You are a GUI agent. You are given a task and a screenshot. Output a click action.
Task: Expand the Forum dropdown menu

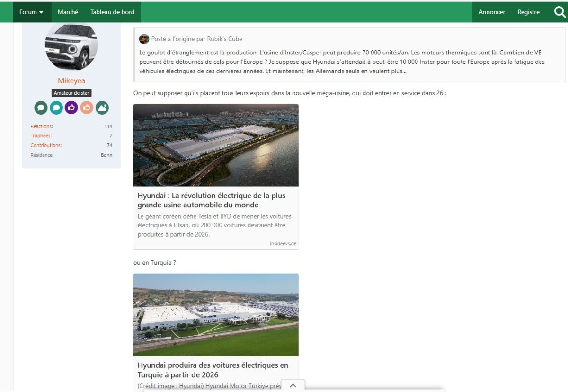pos(32,12)
